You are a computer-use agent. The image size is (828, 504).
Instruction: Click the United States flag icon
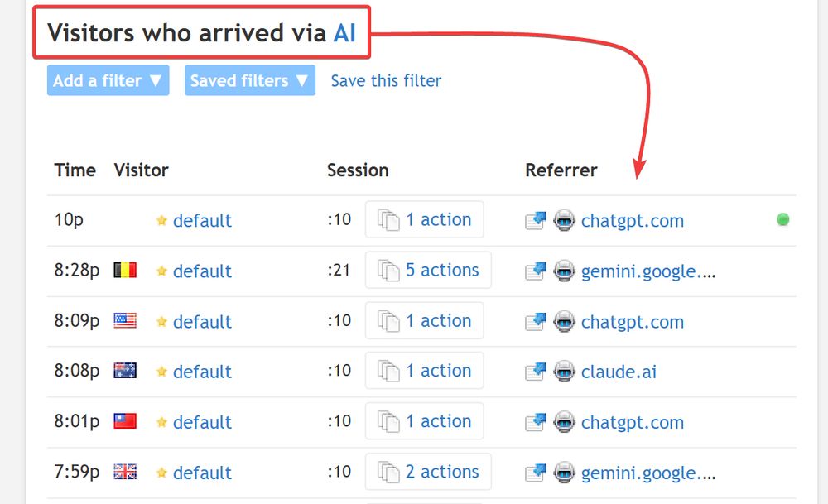tap(125, 320)
